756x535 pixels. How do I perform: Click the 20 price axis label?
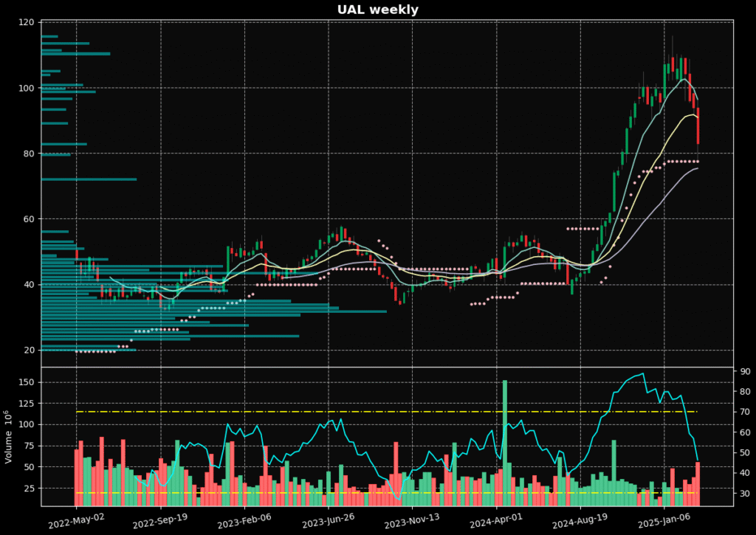tap(30, 351)
